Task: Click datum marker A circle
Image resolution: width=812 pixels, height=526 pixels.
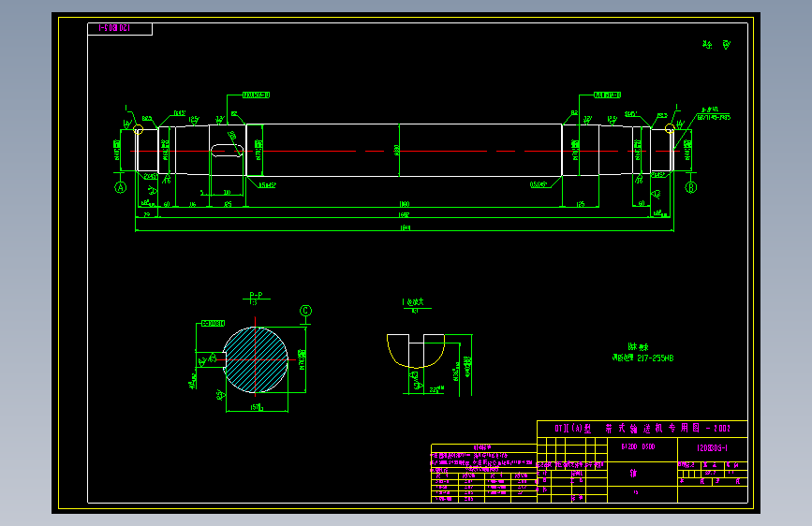Action: pos(120,187)
